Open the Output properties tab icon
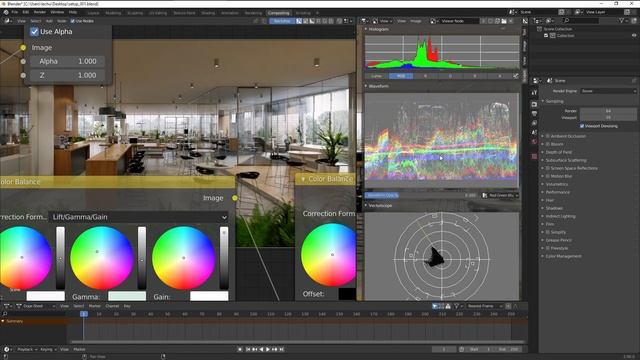The height and width of the screenshot is (360, 640). 534,113
